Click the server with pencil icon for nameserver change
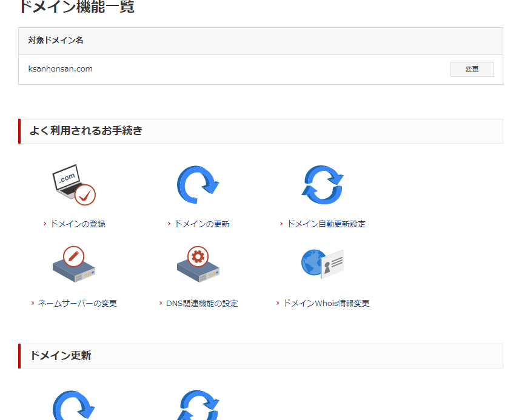The width and height of the screenshot is (516, 420). [x=74, y=265]
